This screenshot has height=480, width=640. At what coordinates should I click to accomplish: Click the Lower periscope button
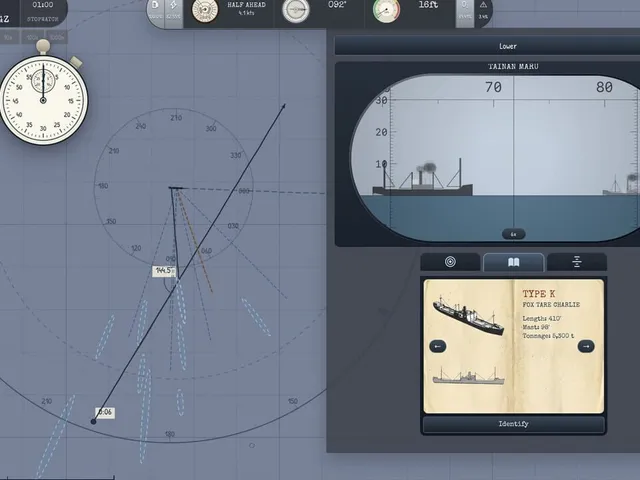pos(507,46)
